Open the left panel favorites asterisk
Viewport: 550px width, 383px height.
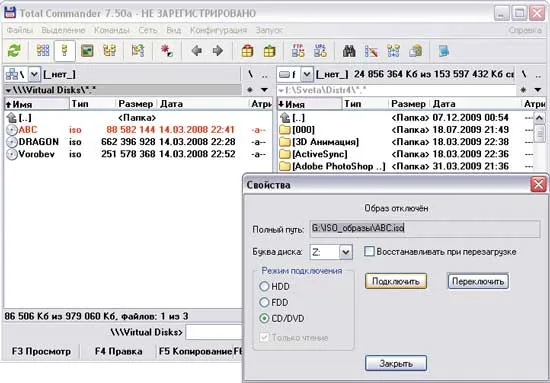[250, 90]
